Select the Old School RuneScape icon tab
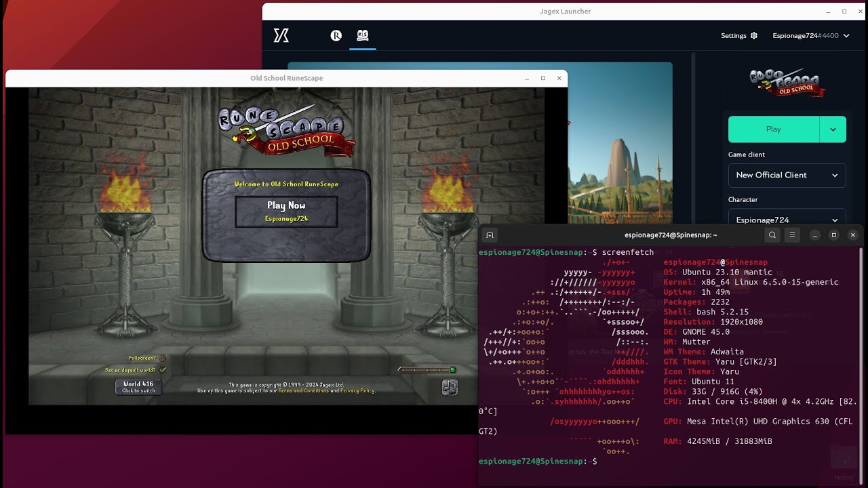This screenshot has width=868, height=488. tap(363, 36)
